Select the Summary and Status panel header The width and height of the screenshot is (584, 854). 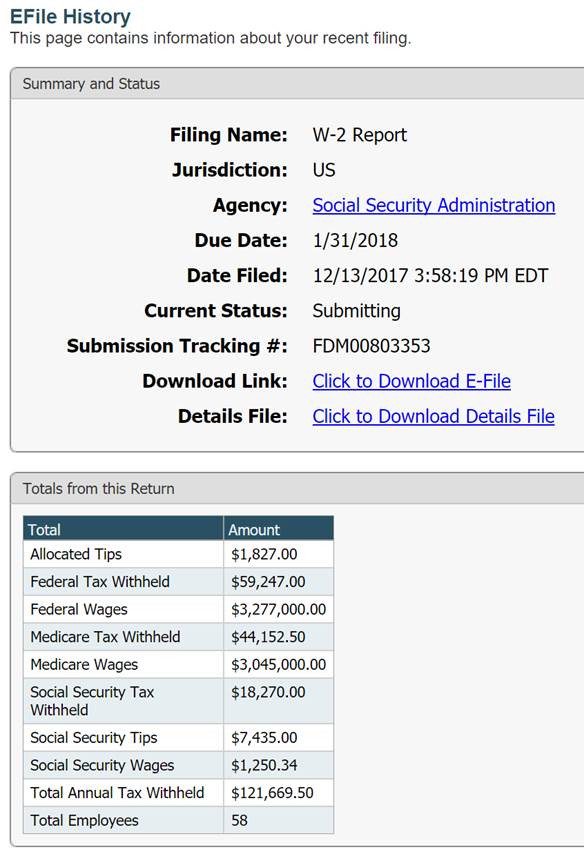coord(297,84)
